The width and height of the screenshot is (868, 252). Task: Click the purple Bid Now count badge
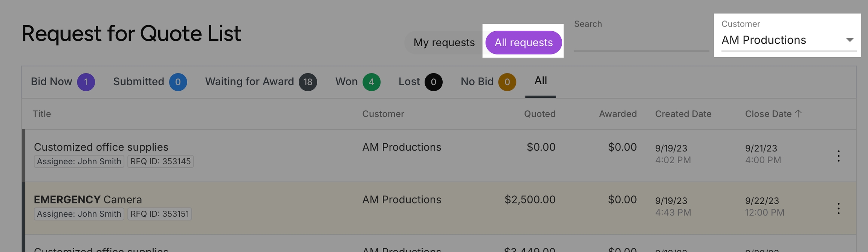[86, 82]
